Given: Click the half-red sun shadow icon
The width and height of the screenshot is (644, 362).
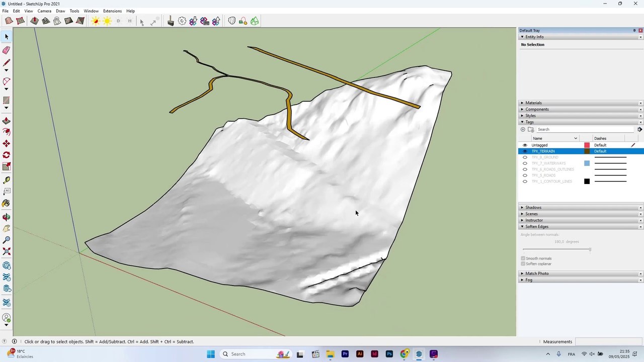Looking at the screenshot, I should coord(96,21).
